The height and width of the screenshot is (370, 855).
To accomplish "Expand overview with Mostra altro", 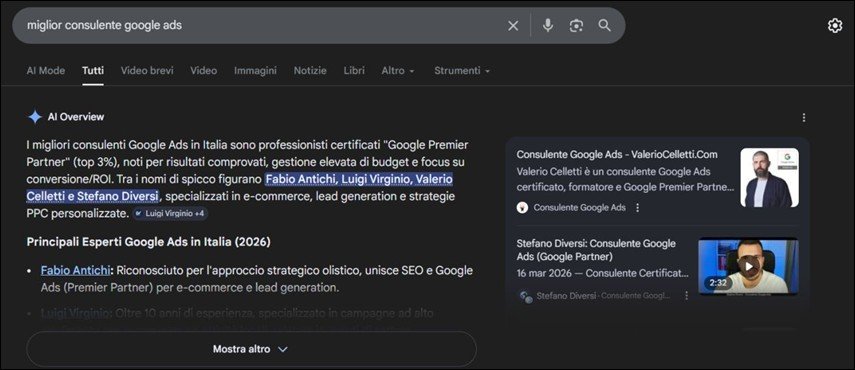I will (251, 349).
